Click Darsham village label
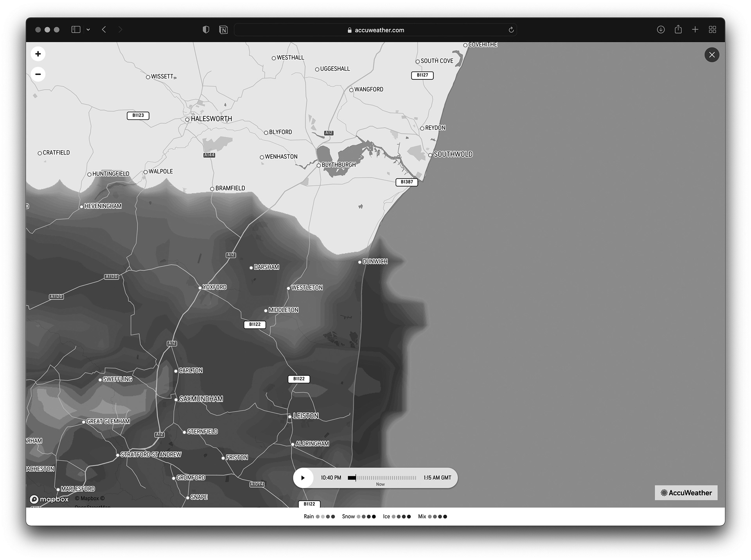 pos(266,267)
